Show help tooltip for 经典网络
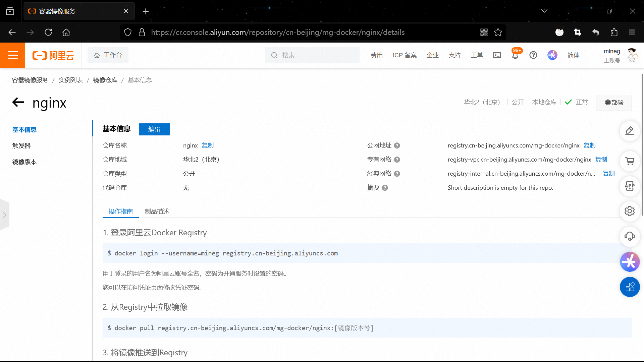This screenshot has height=362, width=644. click(397, 174)
